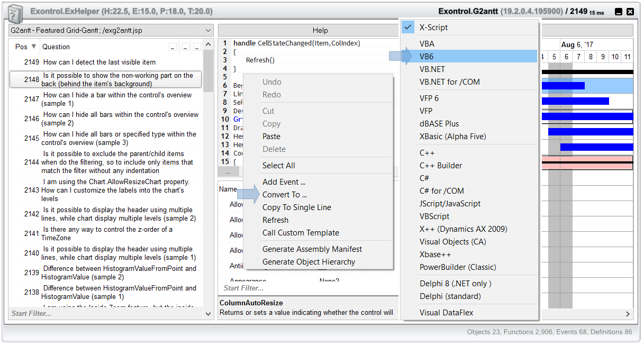
Task: Click Start Filter field under questions list
Action: (106, 314)
